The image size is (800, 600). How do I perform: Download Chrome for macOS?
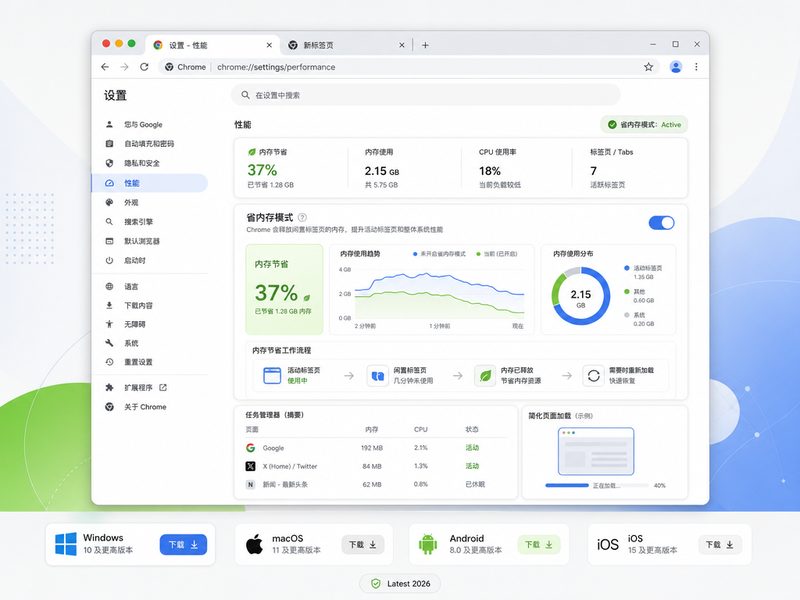point(363,545)
